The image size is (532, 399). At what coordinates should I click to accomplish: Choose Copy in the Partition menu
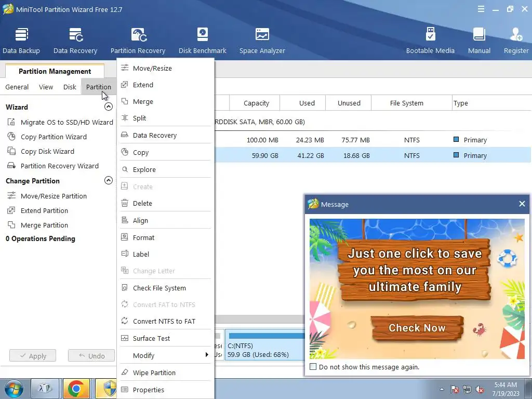tap(165, 152)
